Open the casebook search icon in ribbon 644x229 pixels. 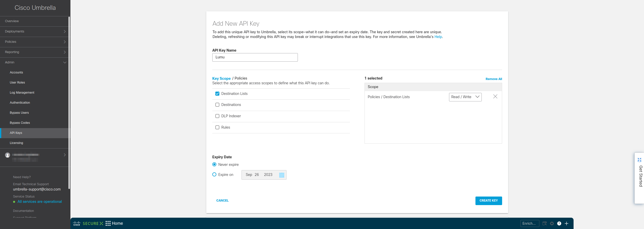(x=545, y=223)
